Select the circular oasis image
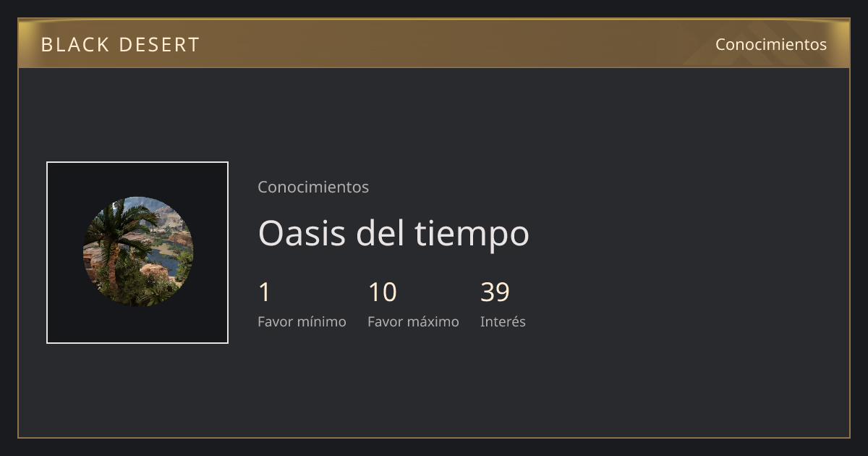Viewport: 868px width, 456px height. tap(137, 252)
